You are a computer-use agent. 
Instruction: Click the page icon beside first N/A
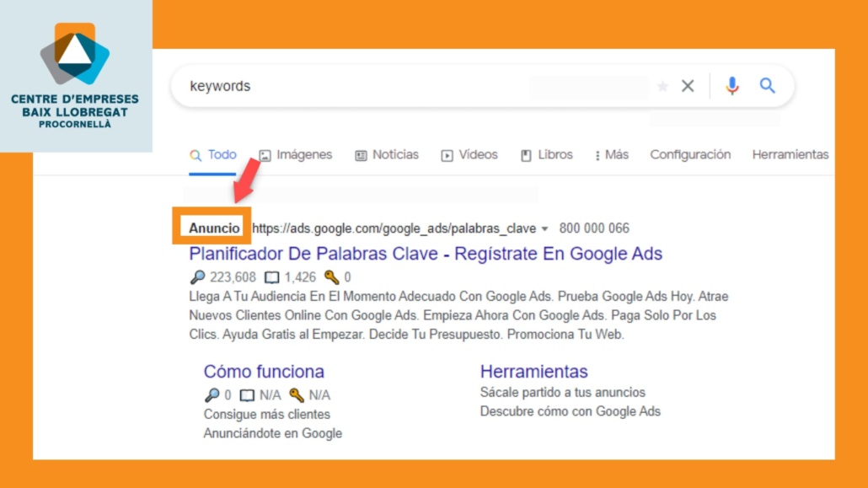(x=247, y=395)
